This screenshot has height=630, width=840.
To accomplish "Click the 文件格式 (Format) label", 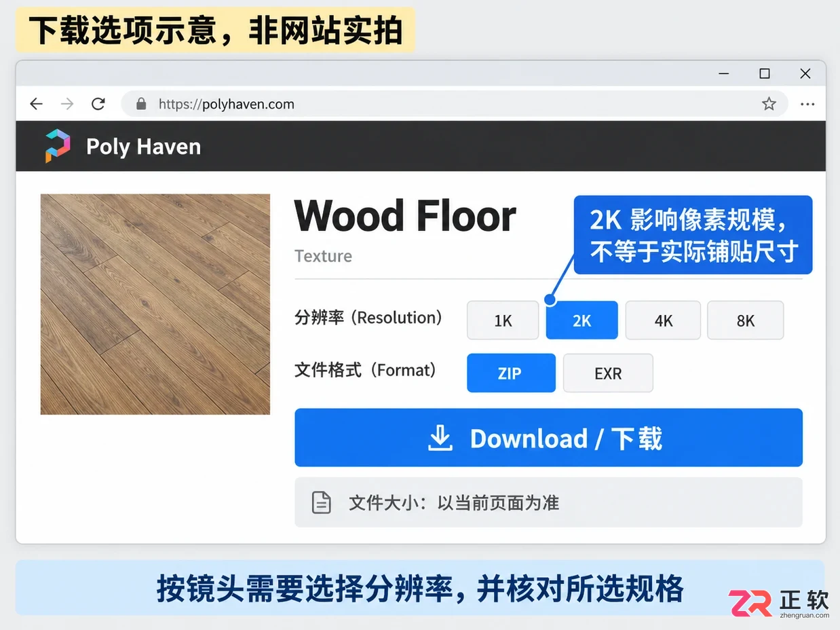I will (x=365, y=370).
